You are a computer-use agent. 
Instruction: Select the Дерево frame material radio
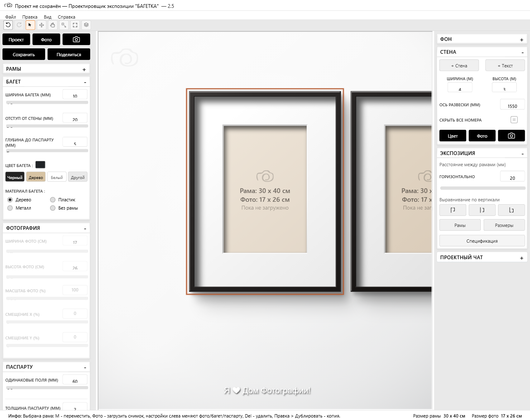click(10, 200)
